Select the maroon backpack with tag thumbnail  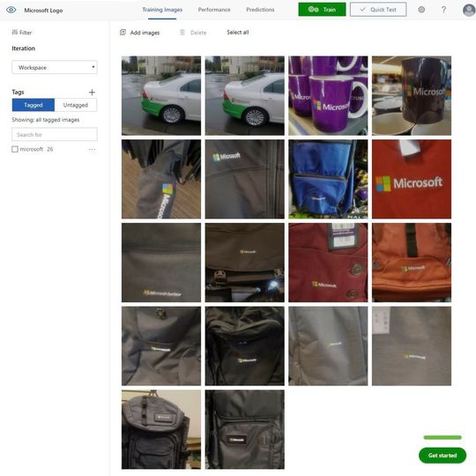click(x=328, y=263)
